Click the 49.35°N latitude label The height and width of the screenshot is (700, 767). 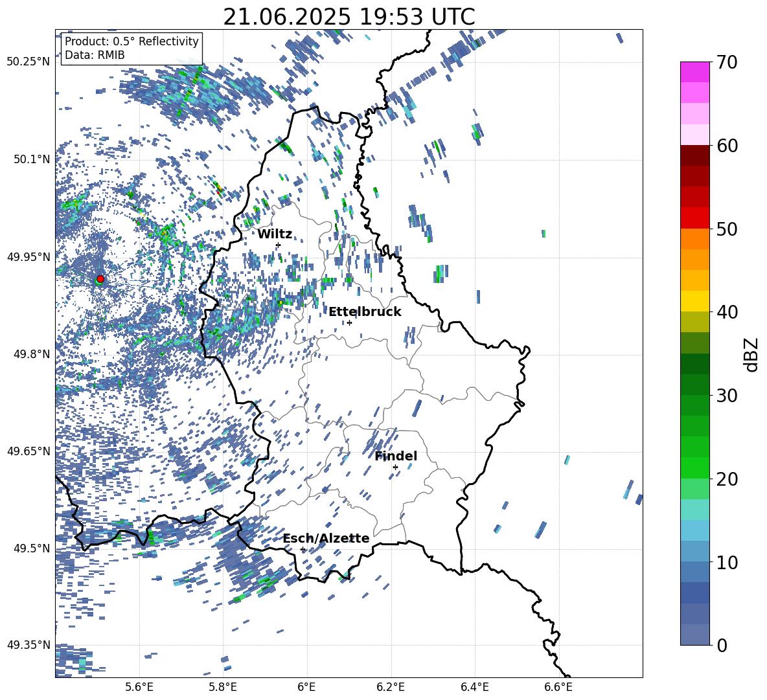(x=29, y=645)
